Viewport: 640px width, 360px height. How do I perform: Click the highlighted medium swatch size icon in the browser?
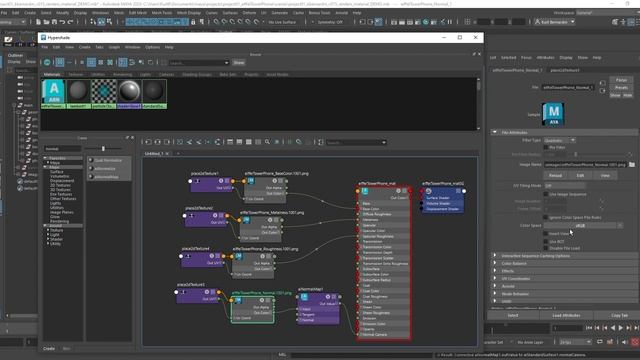pos(91,62)
